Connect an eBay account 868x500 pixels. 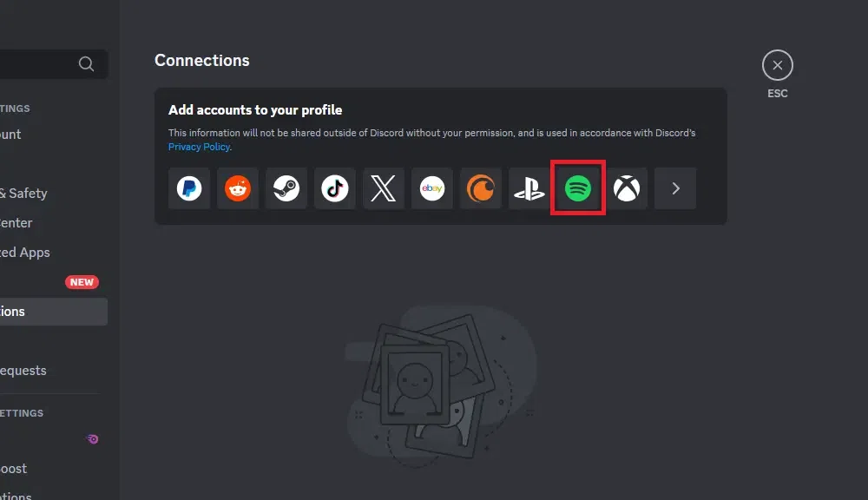[432, 188]
